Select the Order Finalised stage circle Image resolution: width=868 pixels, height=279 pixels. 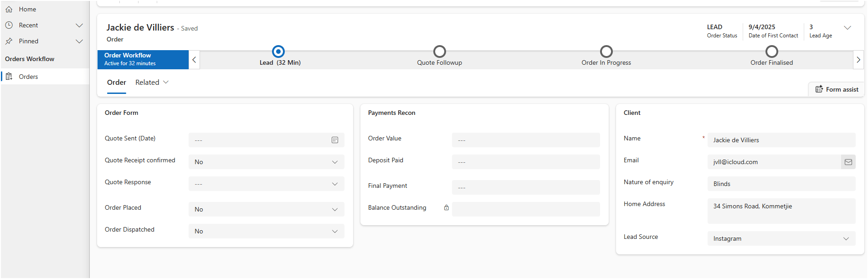[x=772, y=52]
